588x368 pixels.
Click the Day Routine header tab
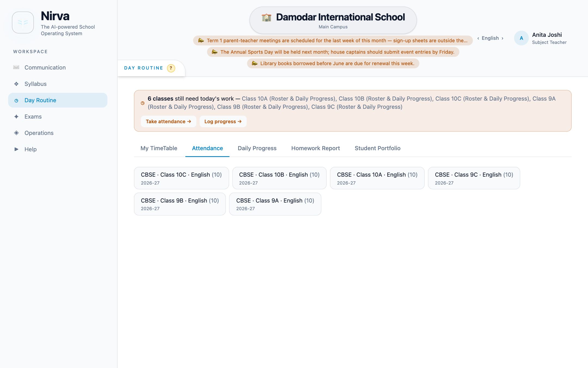tap(151, 68)
